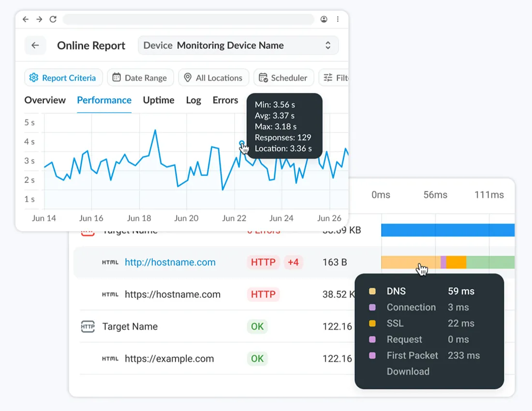Toggle the Connection timing color marker
Image resolution: width=532 pixels, height=411 pixels.
(372, 307)
